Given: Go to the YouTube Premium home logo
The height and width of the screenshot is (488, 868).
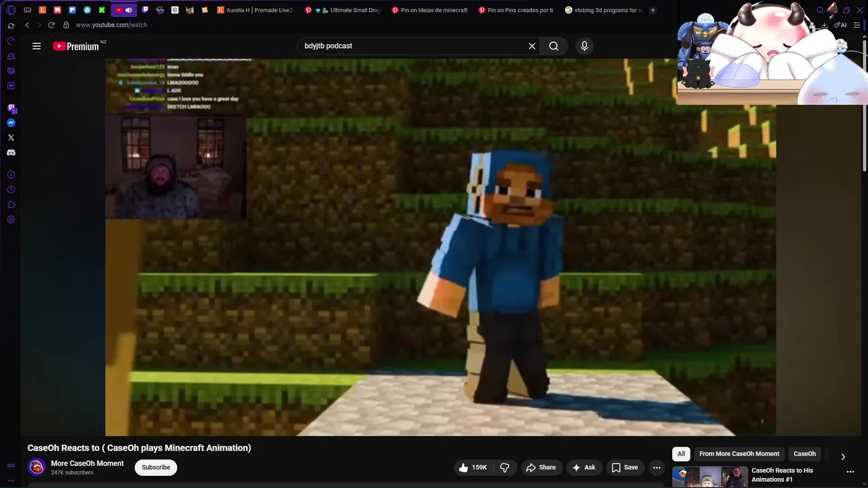Looking at the screenshot, I should 76,46.
